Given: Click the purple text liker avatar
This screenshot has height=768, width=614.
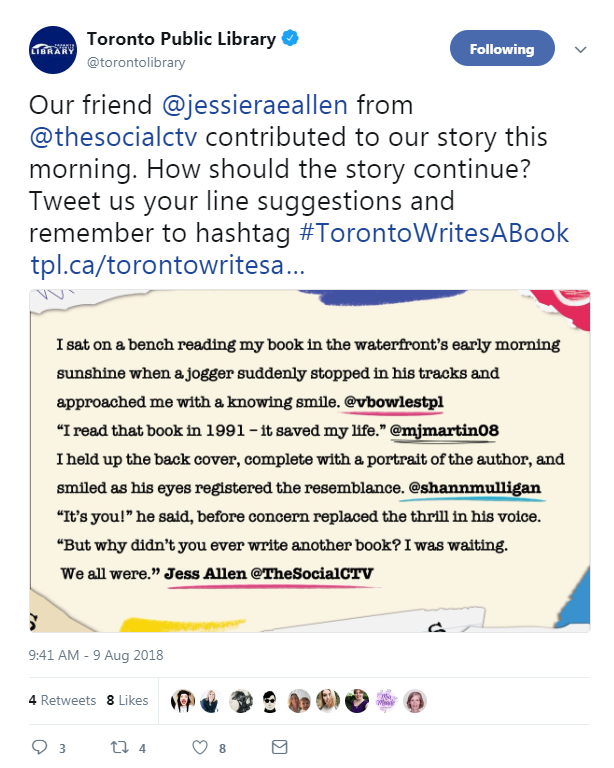Looking at the screenshot, I should [386, 701].
